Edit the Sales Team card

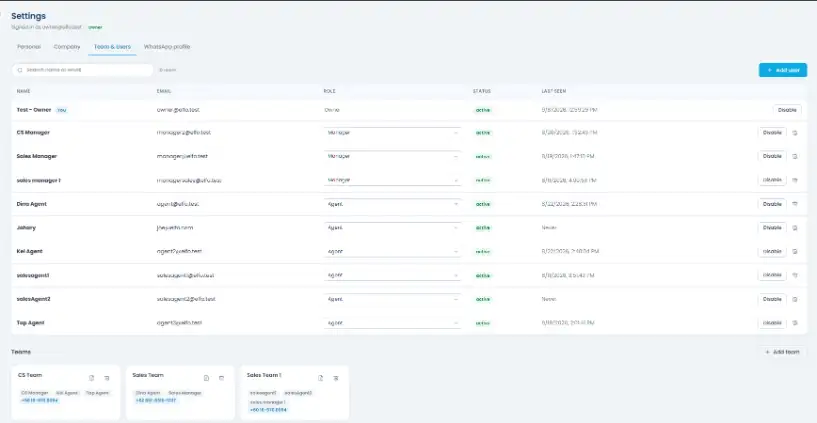tap(206, 378)
